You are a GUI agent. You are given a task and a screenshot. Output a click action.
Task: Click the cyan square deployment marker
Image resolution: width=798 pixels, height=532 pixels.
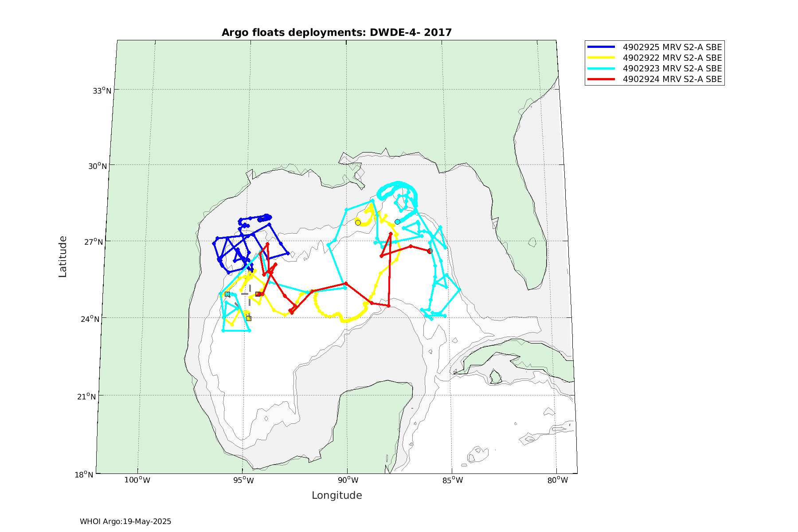[x=227, y=294]
